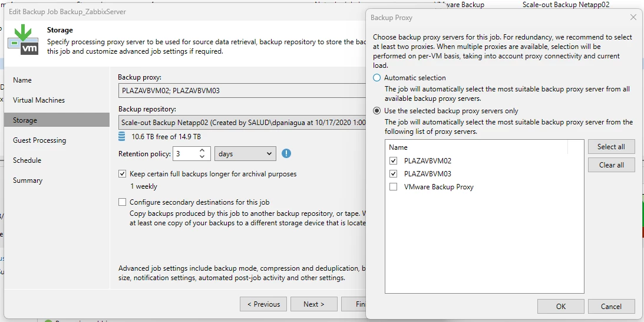
Task: Close the Backup Proxy dialog
Action: [633, 17]
